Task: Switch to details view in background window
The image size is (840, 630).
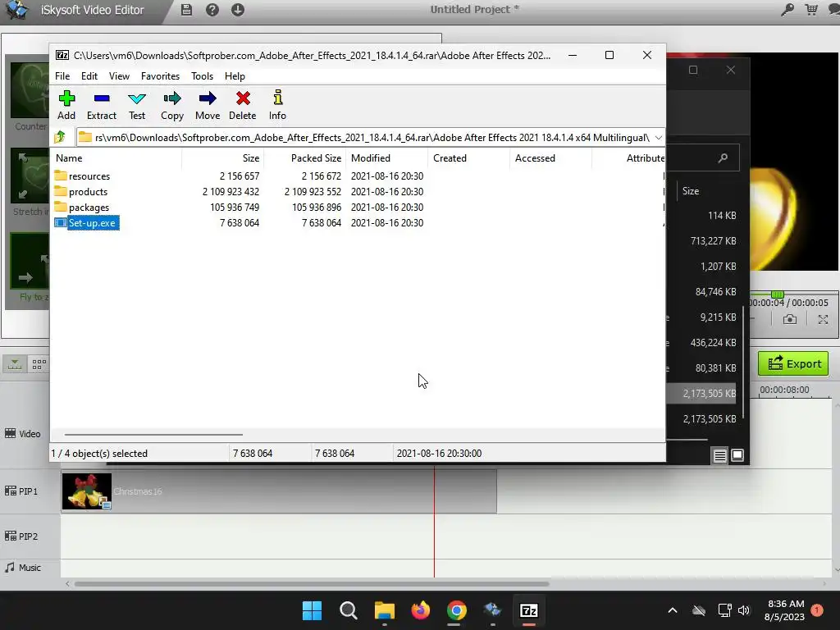Action: point(719,455)
